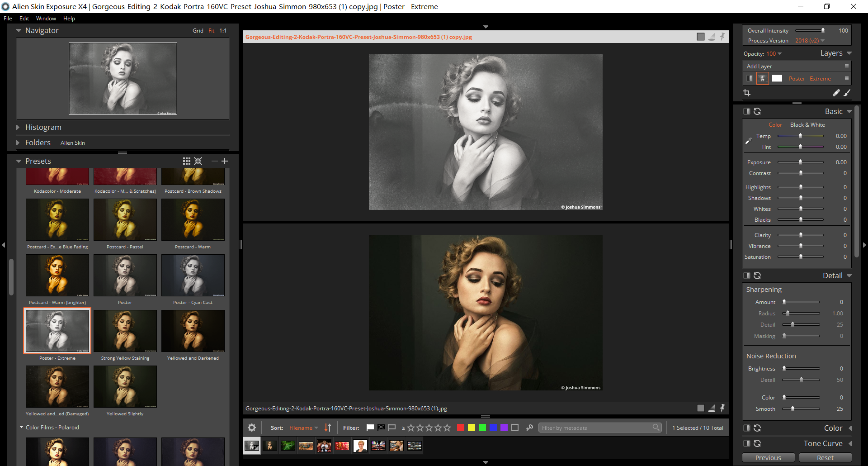Filter by rejected flag icon
The width and height of the screenshot is (868, 466).
click(381, 428)
